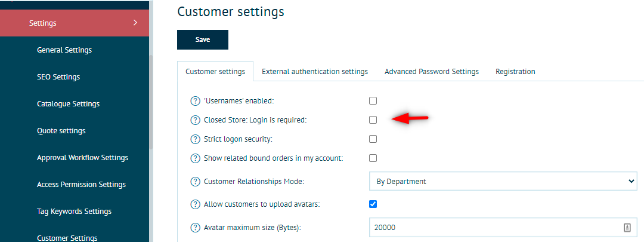Click the Avatar maximum size input field
The height and width of the screenshot is (242, 644).
[x=495, y=228]
